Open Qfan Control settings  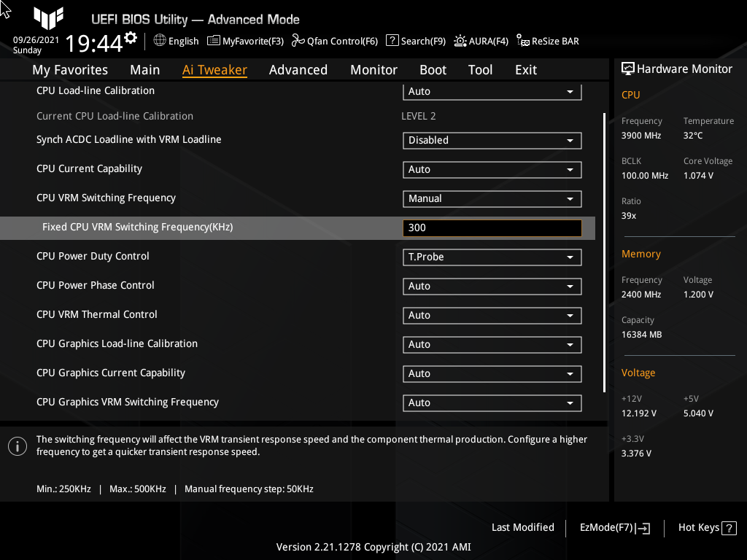(x=334, y=41)
